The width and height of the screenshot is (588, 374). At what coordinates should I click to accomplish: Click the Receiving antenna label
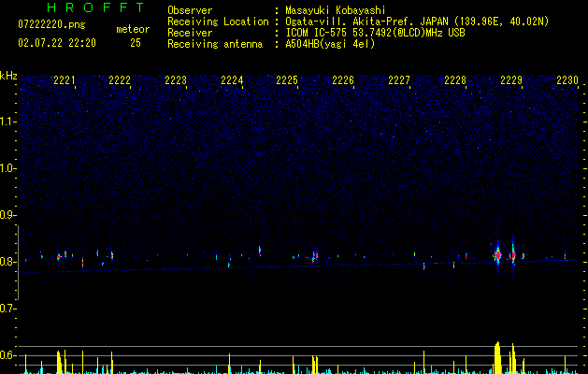tap(215, 44)
